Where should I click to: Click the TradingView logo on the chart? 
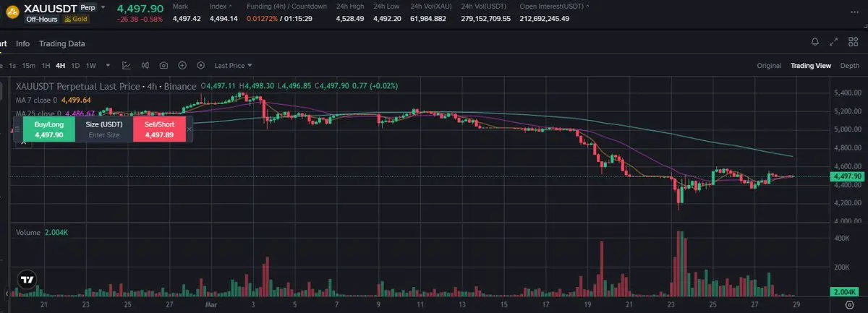pyautogui.click(x=27, y=279)
